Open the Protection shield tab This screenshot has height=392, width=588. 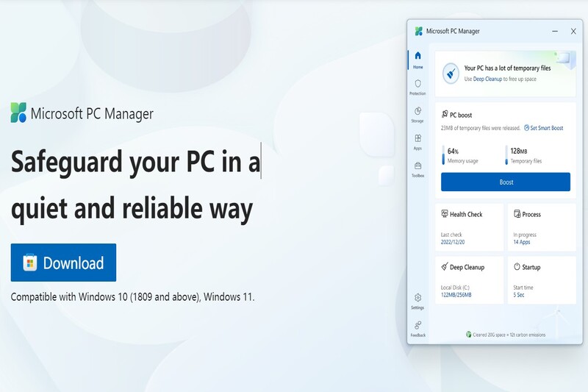tap(417, 87)
